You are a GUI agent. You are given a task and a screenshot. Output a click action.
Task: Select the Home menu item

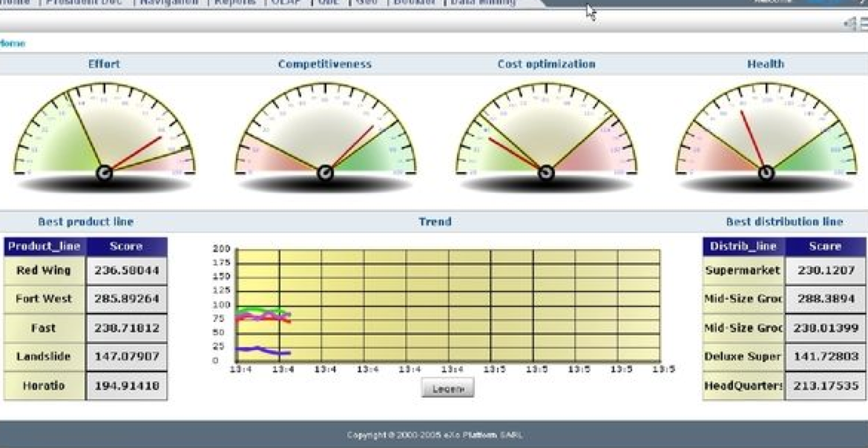16,3
